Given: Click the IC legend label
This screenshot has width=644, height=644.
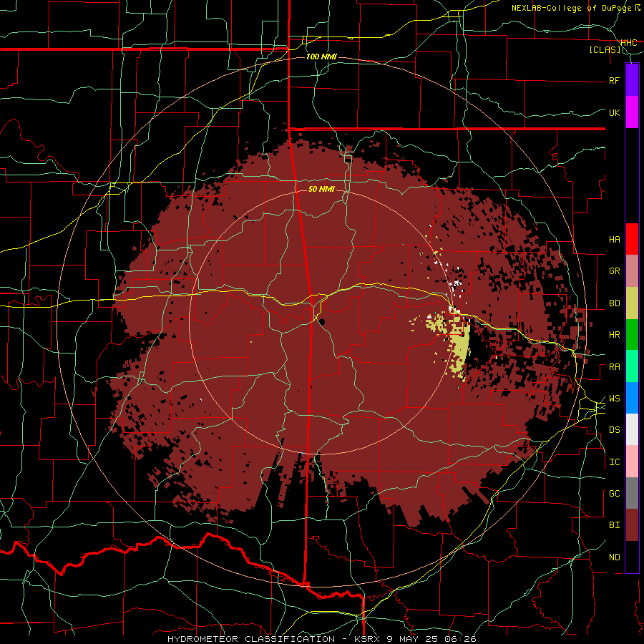Looking at the screenshot, I should [615, 462].
